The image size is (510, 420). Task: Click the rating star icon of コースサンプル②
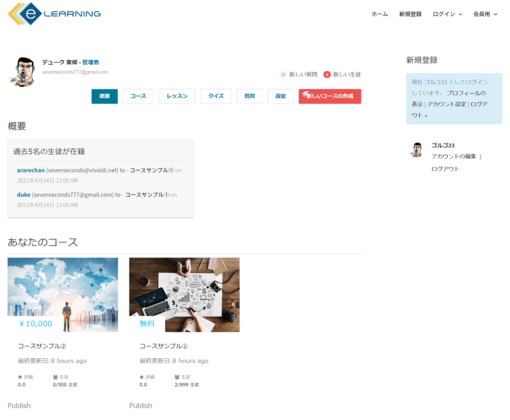tap(20, 377)
